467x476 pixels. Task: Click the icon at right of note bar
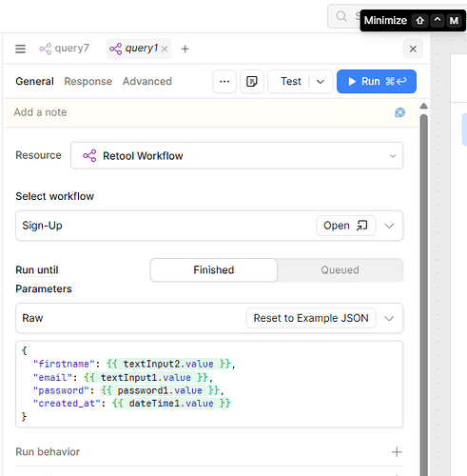[399, 112]
